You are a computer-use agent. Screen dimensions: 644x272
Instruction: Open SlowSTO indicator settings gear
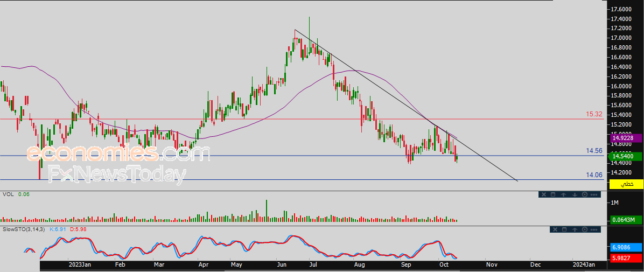[x=585, y=229]
